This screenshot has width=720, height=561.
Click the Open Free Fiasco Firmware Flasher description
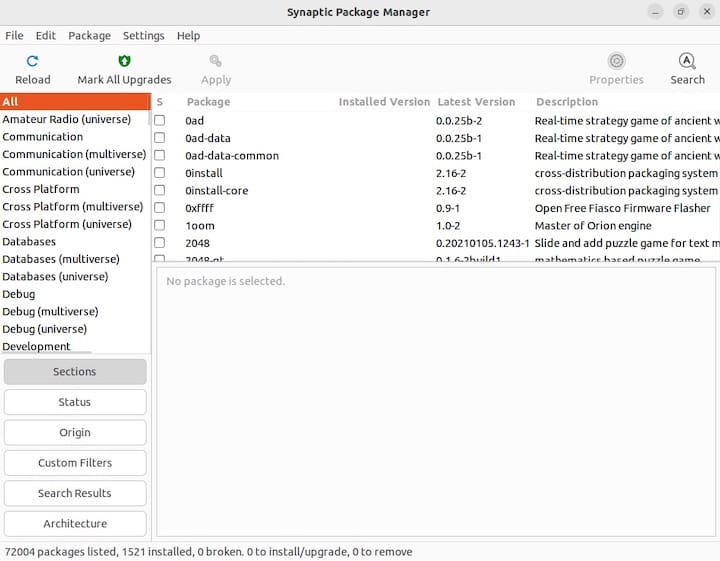pos(622,208)
